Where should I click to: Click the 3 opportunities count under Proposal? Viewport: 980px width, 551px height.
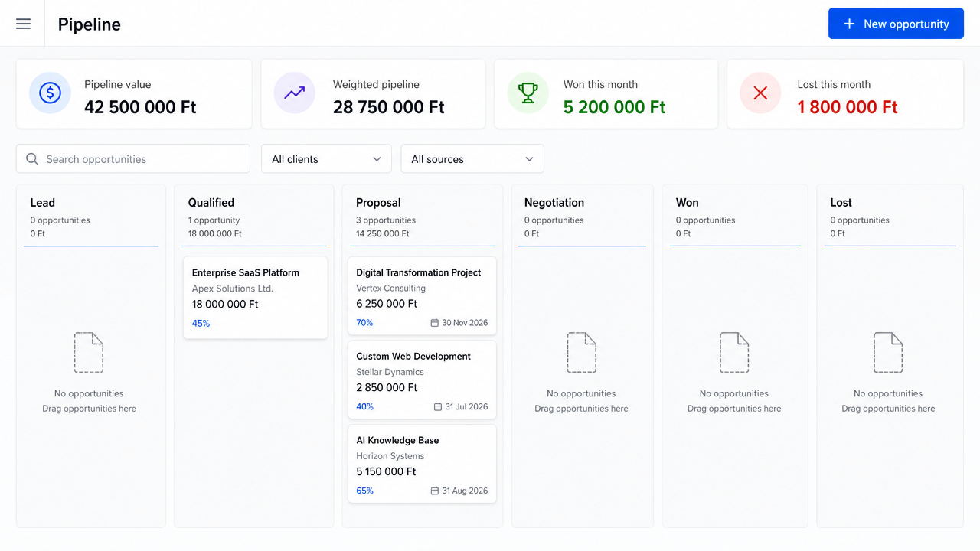pos(386,220)
